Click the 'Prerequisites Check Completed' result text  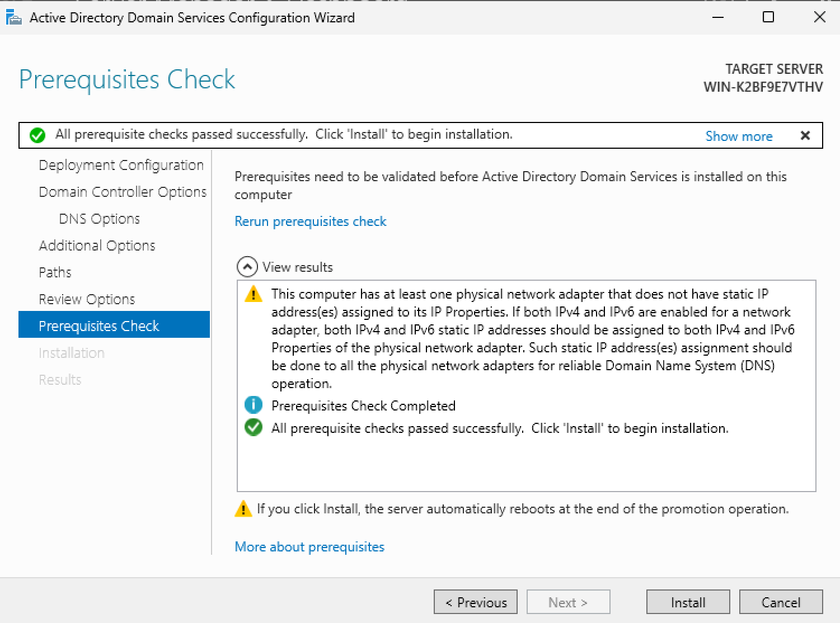[364, 405]
